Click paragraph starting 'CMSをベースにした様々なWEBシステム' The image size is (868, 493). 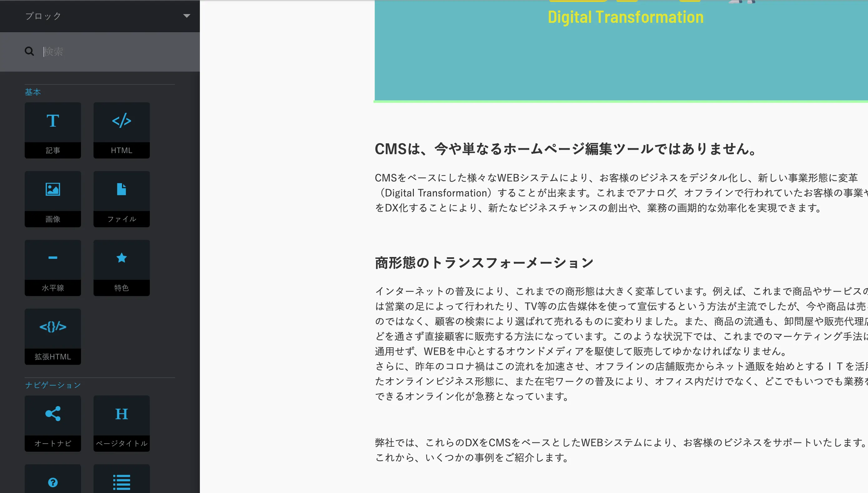click(x=621, y=193)
